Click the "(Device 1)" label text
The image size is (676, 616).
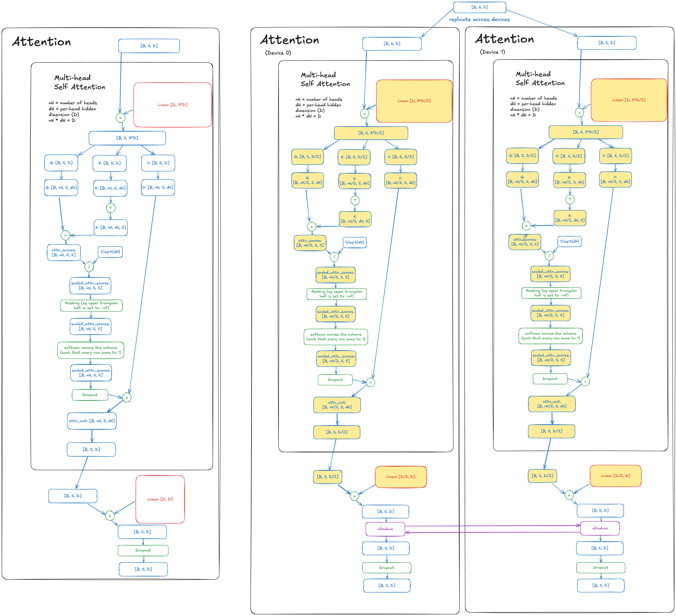point(492,52)
